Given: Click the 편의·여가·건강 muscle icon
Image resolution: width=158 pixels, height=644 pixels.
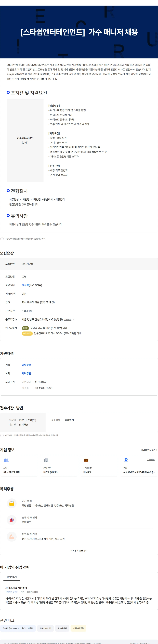Looking at the screenshot, I should tap(12, 537).
